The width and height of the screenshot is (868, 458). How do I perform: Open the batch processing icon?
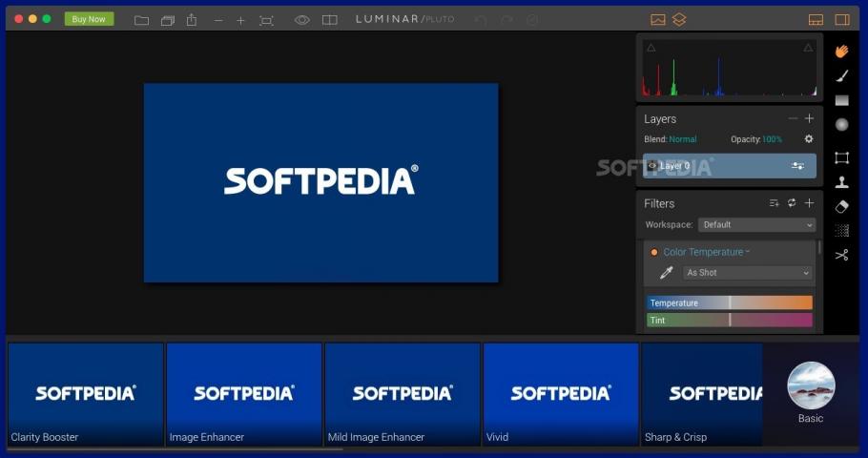click(167, 20)
